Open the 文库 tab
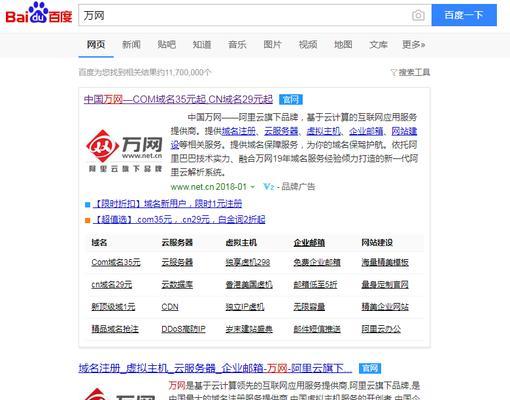This screenshot has height=400, width=510. tap(378, 44)
